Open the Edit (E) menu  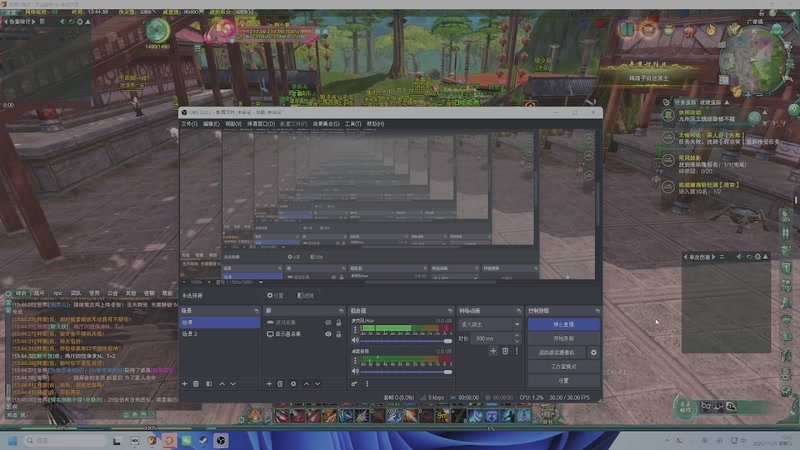tap(211, 124)
